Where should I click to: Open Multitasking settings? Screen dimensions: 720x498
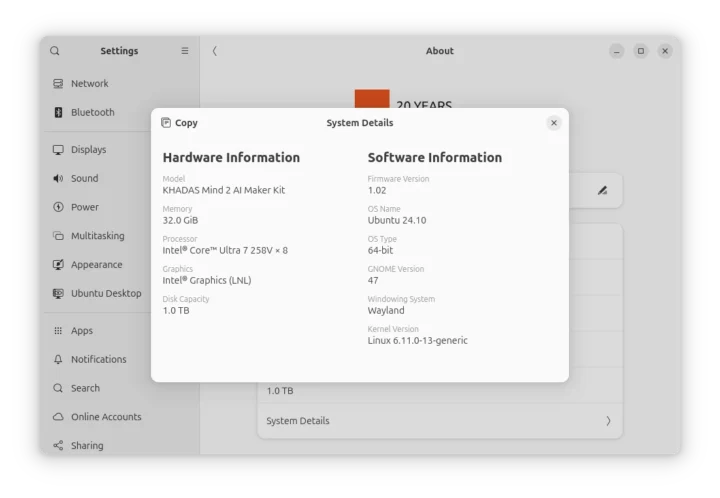97,236
